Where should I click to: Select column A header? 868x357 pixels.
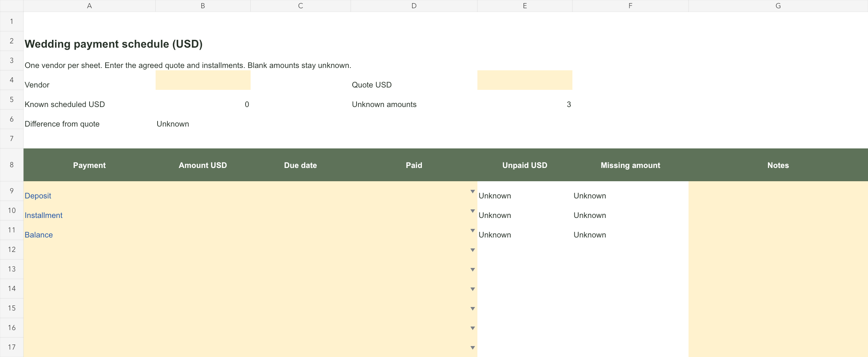pyautogui.click(x=90, y=6)
